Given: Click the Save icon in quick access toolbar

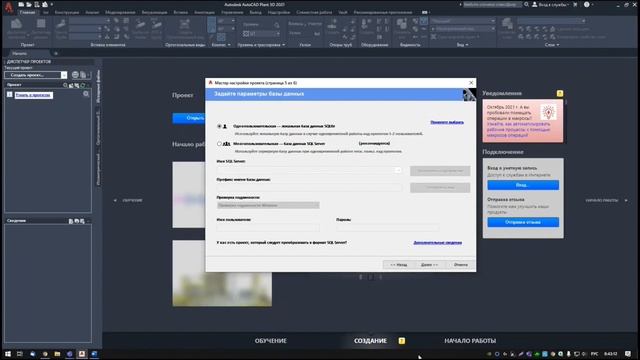Looking at the screenshot, I should 37,4.
